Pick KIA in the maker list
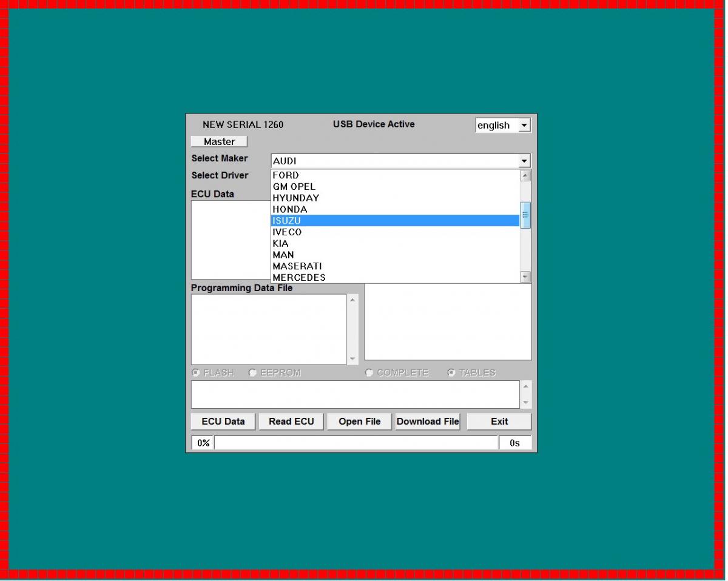The image size is (728, 581). (395, 243)
